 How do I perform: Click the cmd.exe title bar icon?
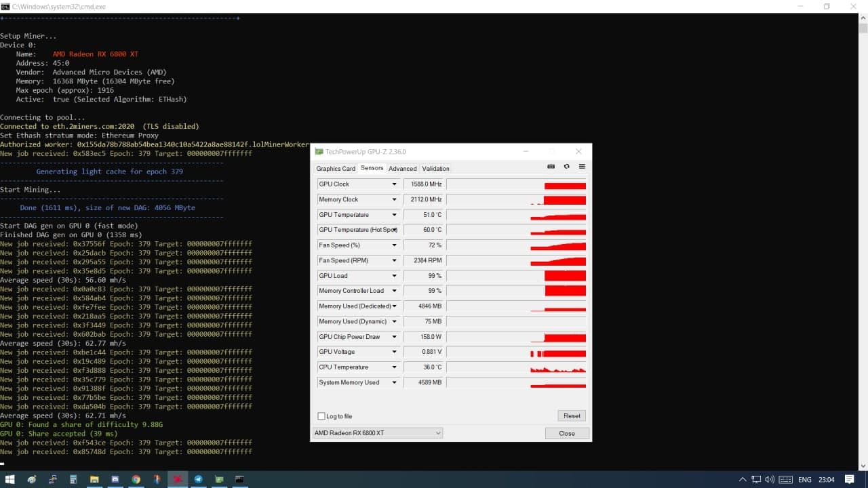click(x=5, y=6)
